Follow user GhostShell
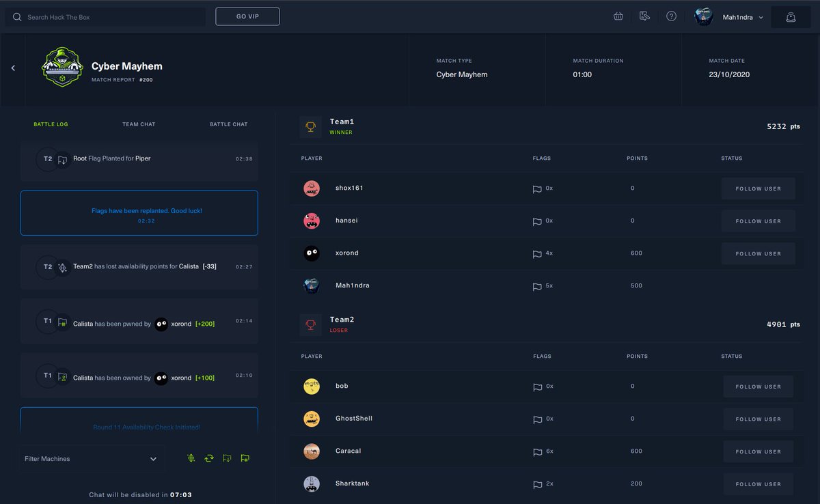 point(758,419)
